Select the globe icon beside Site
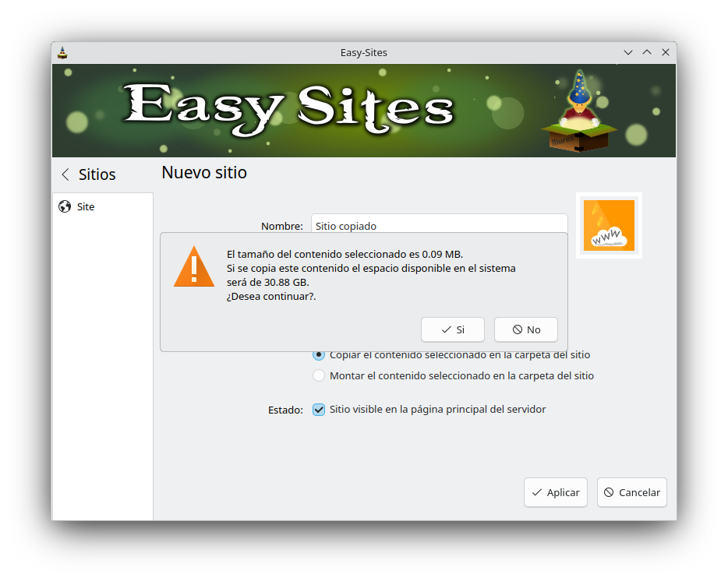Screen dimensions: 728x581 coord(65,206)
